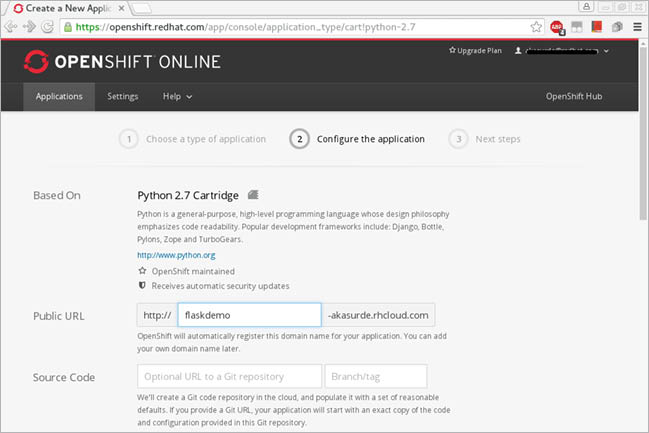Open the user account dropdown
The height and width of the screenshot is (433, 649).
(x=561, y=50)
